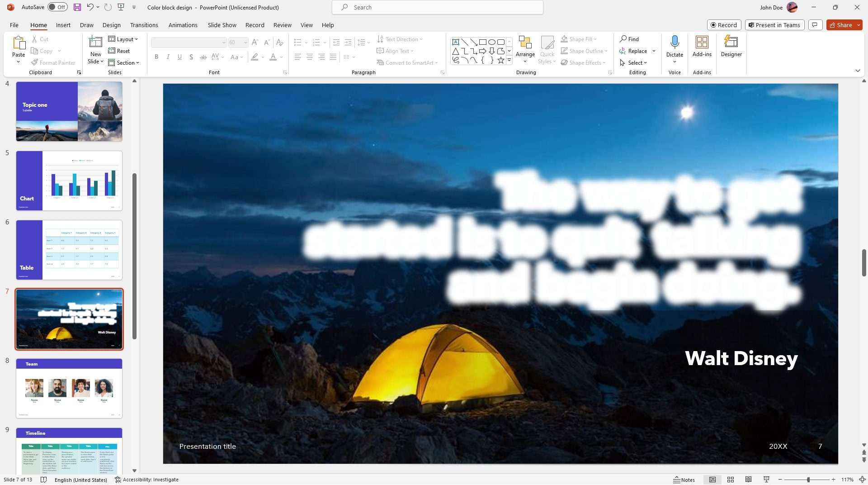Click the Clear All Formatting icon
The width and height of the screenshot is (868, 485).
(x=280, y=42)
